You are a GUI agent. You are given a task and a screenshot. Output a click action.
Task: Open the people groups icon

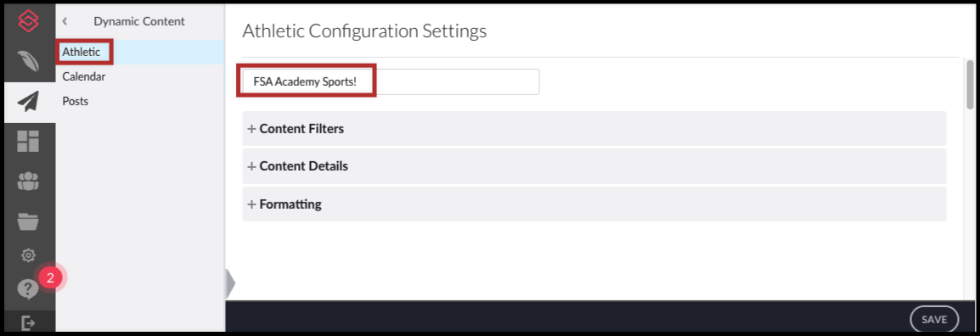coord(28,181)
